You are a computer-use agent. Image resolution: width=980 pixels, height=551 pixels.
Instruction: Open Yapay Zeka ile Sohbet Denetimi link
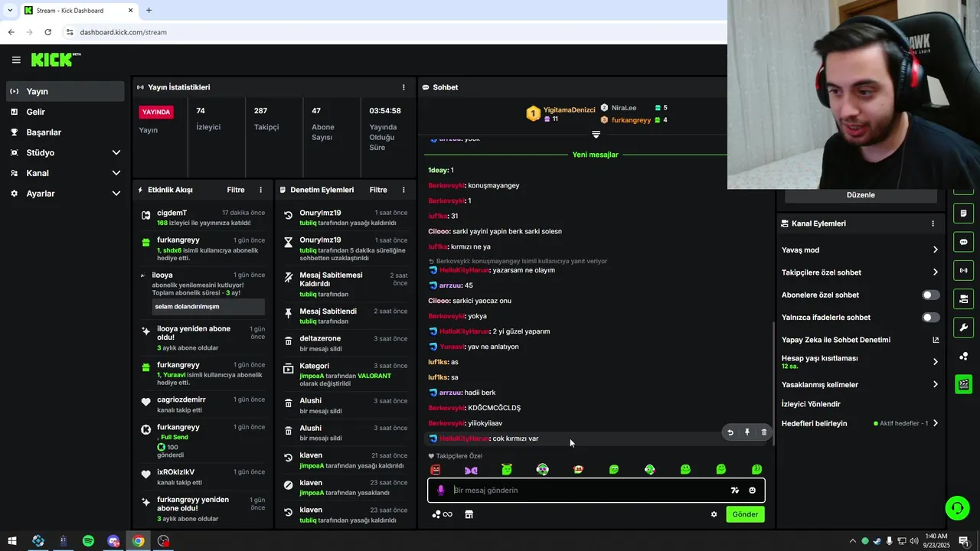click(x=860, y=340)
